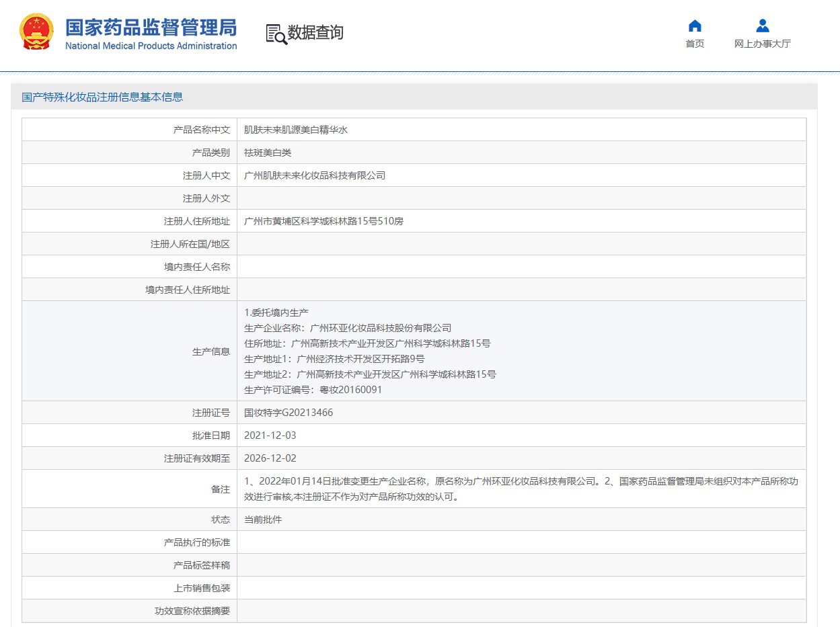Click the national emblem logo
This screenshot has width=840, height=627.
pos(36,32)
